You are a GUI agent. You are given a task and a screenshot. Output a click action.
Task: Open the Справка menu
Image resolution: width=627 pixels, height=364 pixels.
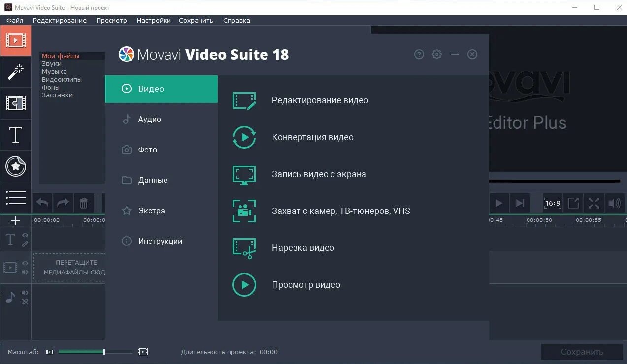(x=236, y=21)
